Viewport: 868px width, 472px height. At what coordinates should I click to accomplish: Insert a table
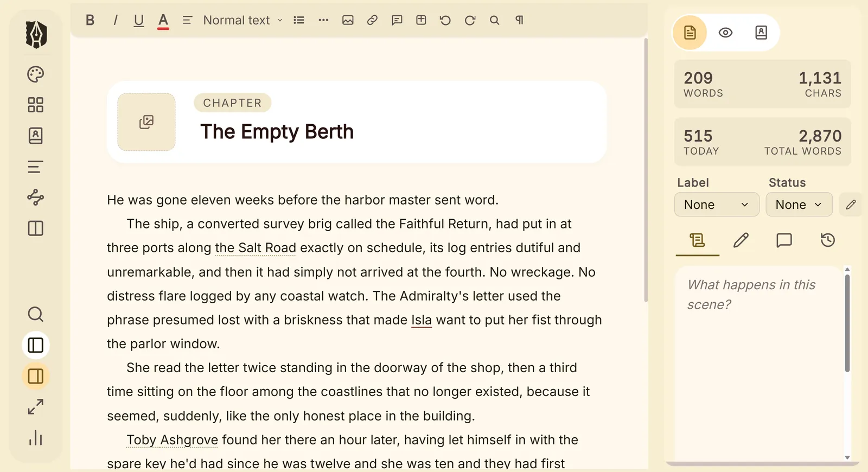tap(421, 20)
